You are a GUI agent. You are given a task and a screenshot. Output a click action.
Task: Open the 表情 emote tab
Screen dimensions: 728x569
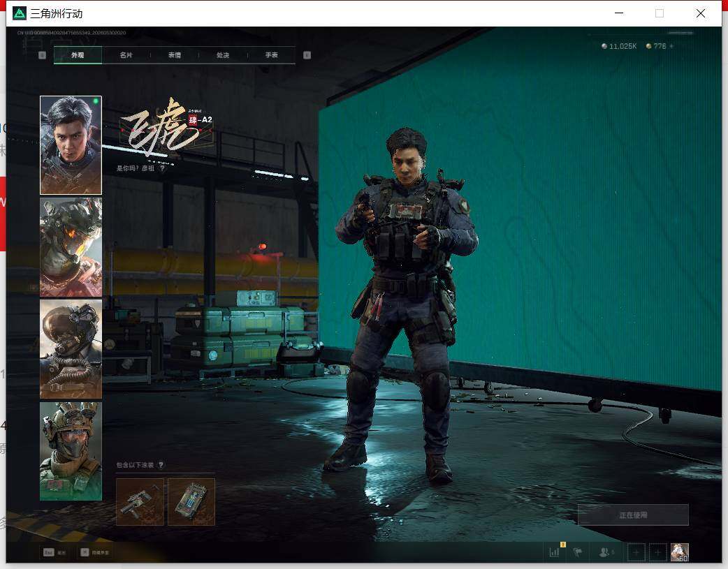click(x=175, y=55)
